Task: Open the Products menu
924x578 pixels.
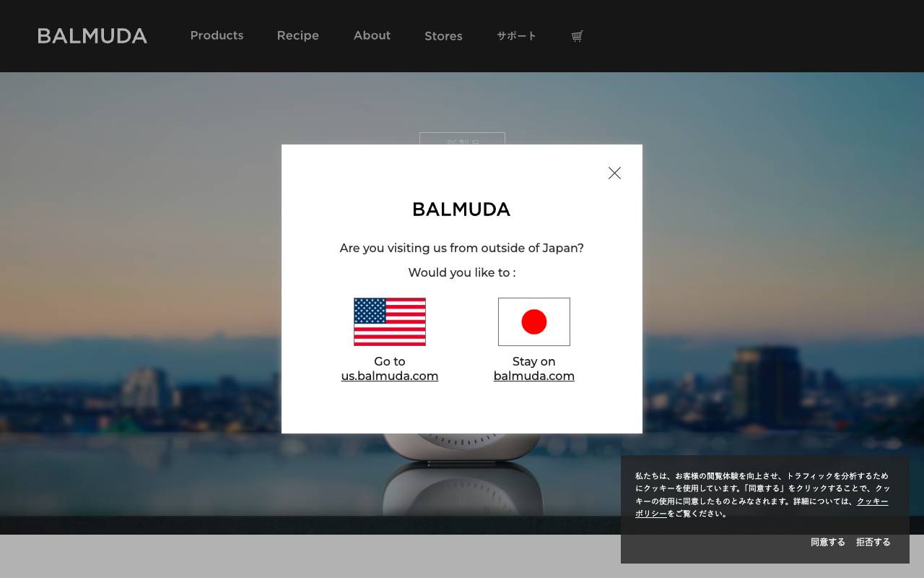Action: click(x=217, y=35)
